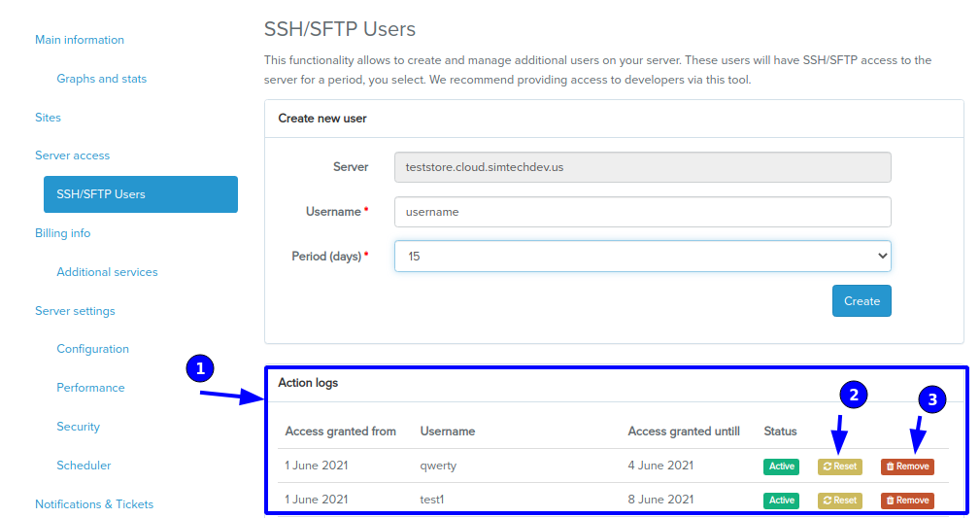The height and width of the screenshot is (518, 980).
Task: Open Additional services
Action: click(x=107, y=272)
